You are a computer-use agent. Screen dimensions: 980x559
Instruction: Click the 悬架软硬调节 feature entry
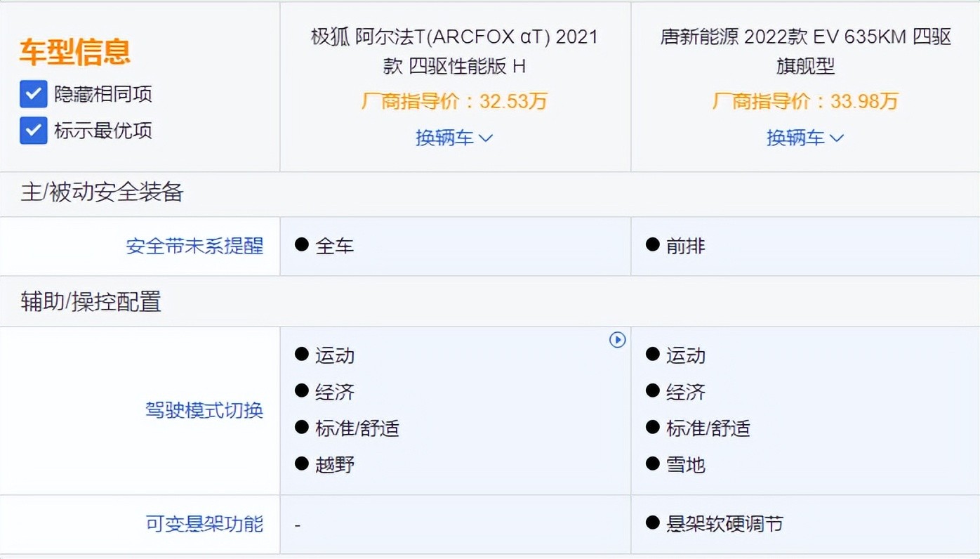724,524
